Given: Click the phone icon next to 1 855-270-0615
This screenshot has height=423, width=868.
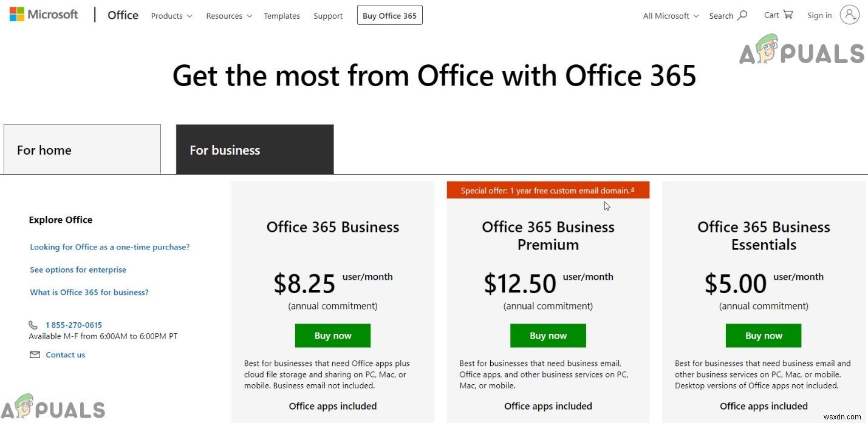Looking at the screenshot, I should [34, 325].
